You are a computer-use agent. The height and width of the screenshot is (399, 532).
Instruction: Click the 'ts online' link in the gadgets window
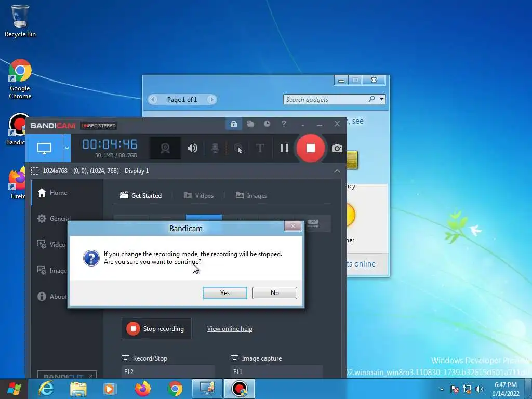point(361,263)
